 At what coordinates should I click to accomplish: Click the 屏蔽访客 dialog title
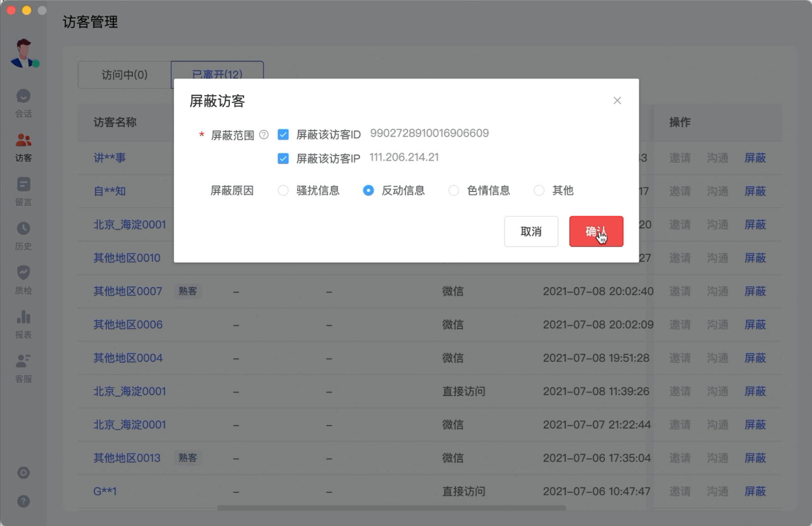click(x=217, y=101)
